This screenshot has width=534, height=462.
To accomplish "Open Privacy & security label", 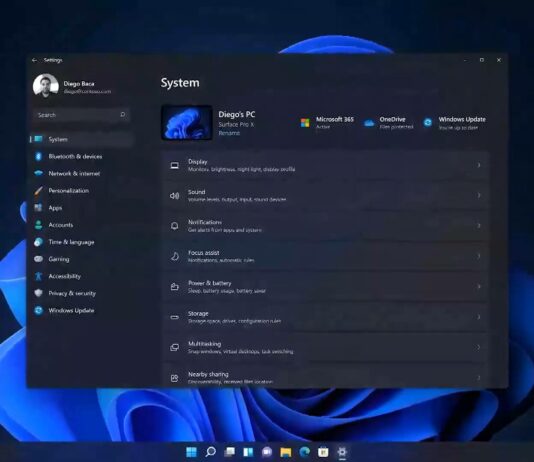I will [72, 293].
